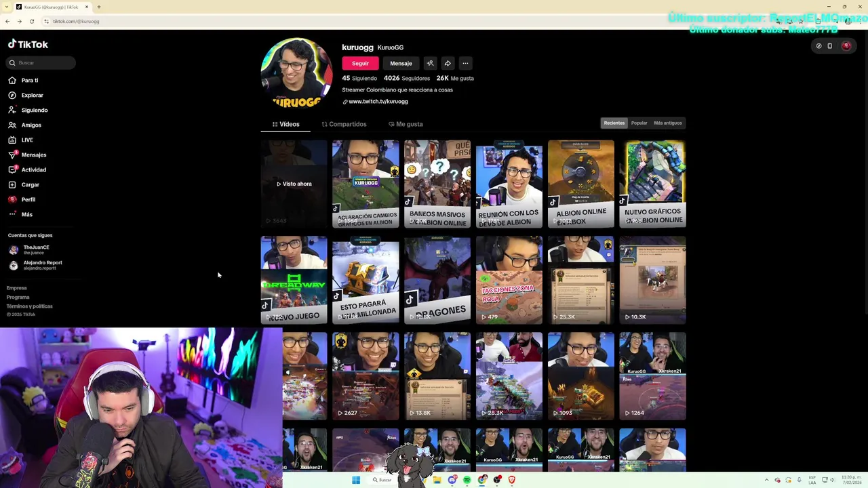Open Brave browser from the taskbar
Screen dimensions: 868x488
click(511, 480)
